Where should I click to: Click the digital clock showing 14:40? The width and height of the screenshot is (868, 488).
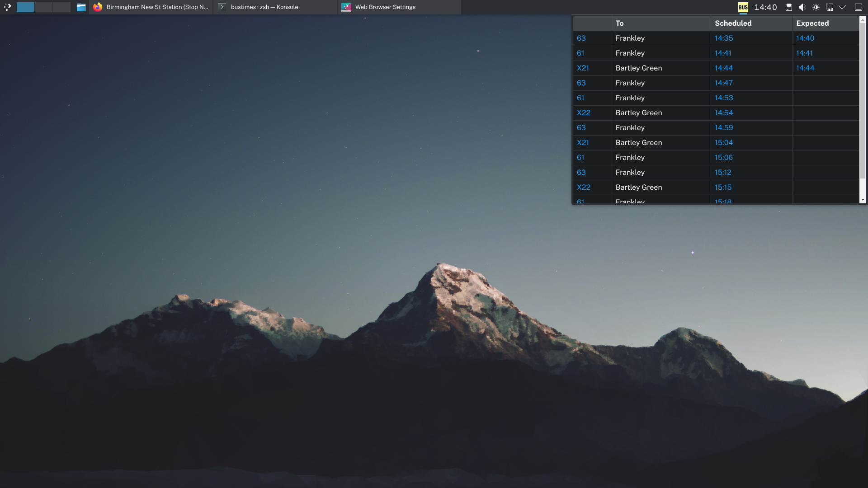[x=765, y=7]
